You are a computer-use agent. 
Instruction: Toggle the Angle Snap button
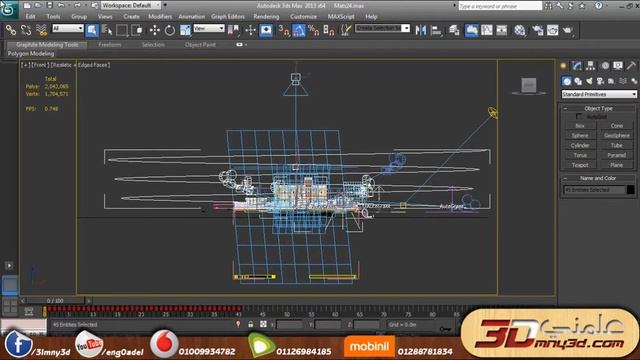[298, 30]
